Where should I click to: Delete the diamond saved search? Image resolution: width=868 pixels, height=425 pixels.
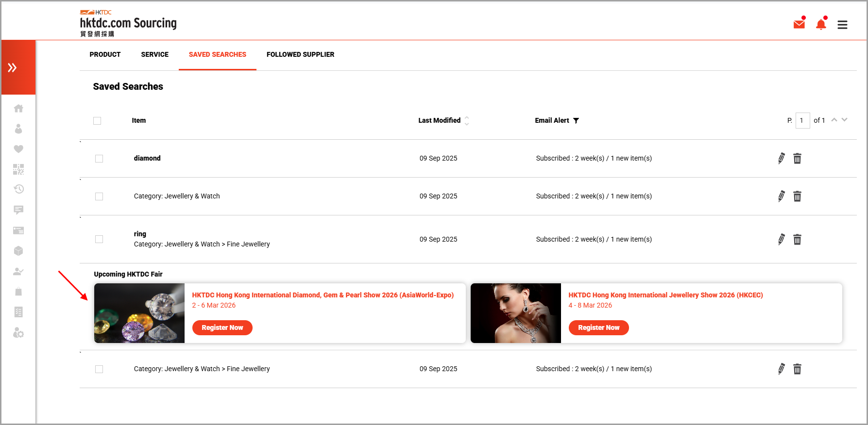point(797,158)
